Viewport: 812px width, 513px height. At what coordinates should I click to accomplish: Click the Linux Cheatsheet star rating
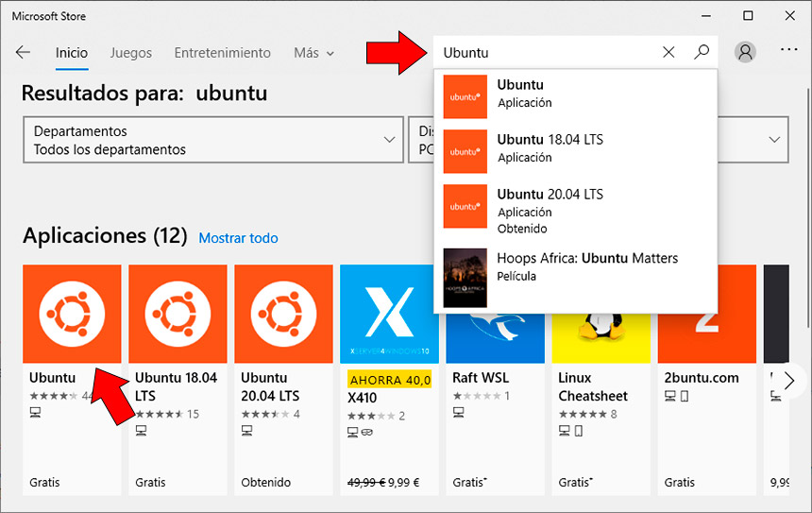click(583, 414)
